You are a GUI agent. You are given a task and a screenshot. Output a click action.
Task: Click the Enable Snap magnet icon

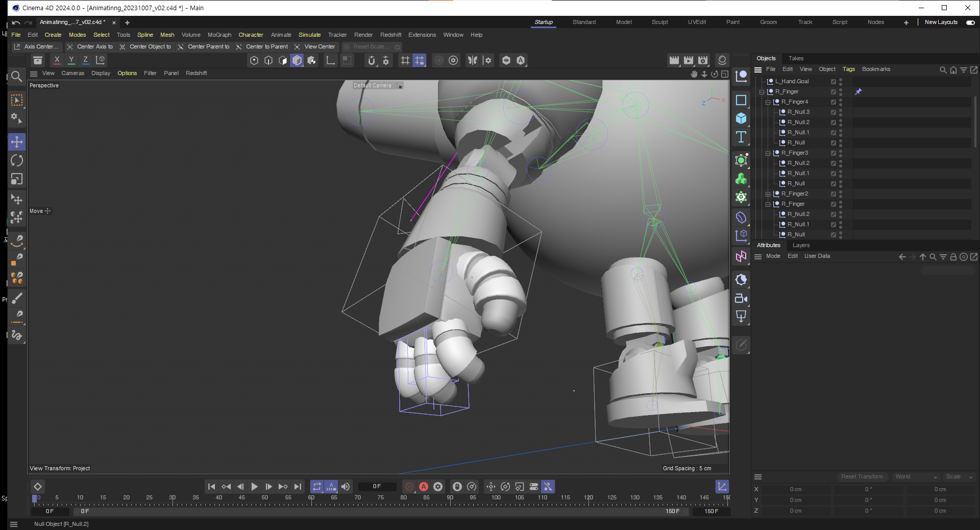pos(372,60)
